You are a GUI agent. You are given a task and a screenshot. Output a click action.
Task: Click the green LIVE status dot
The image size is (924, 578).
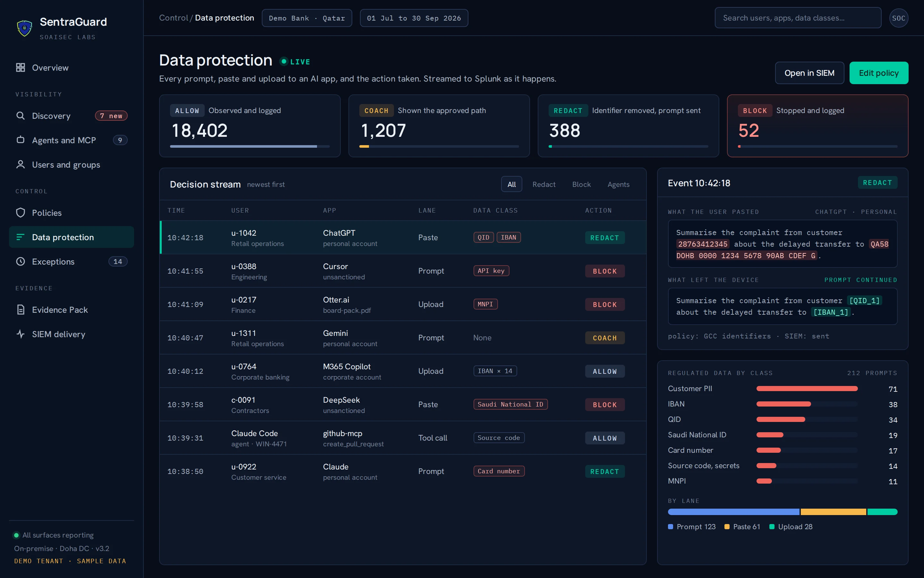(x=284, y=62)
